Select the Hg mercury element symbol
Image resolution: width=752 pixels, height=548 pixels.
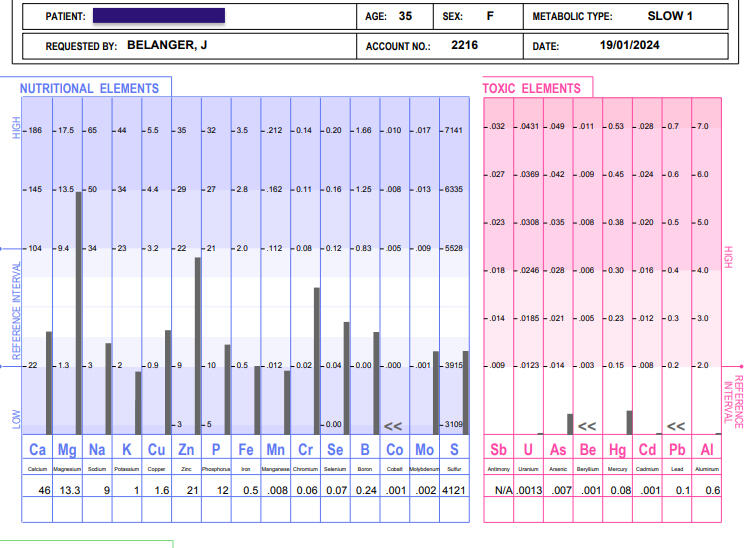tap(617, 449)
